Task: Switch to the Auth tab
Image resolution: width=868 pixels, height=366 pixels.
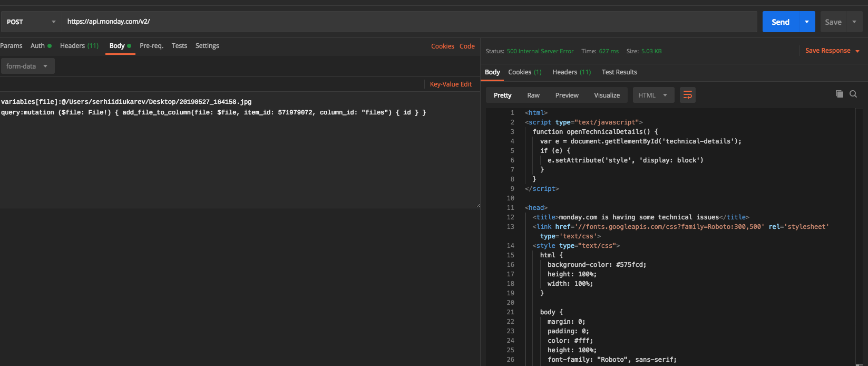Action: (41, 46)
